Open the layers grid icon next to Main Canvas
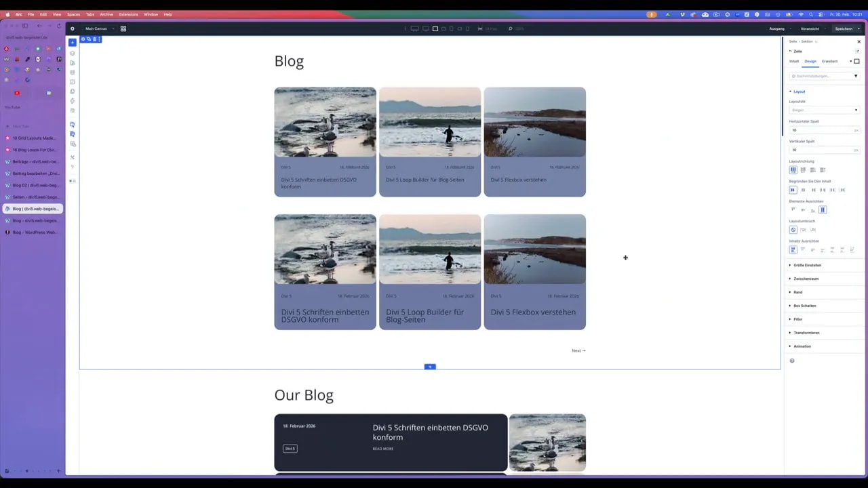Image resolution: width=868 pixels, height=488 pixels. 123,28
